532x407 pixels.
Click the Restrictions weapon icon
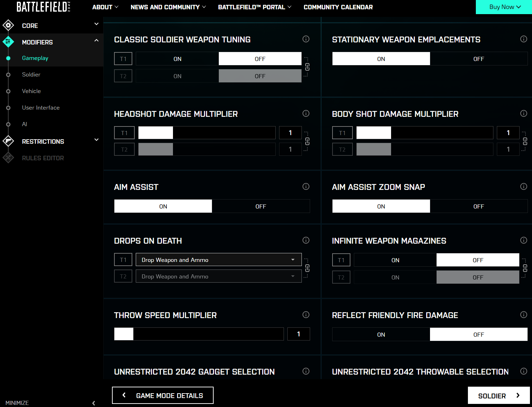pos(8,141)
